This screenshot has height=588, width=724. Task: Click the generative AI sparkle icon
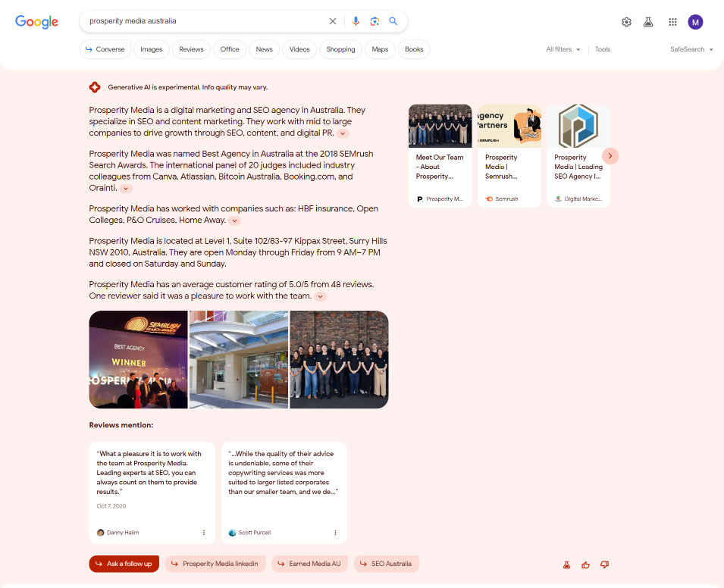[x=95, y=87]
